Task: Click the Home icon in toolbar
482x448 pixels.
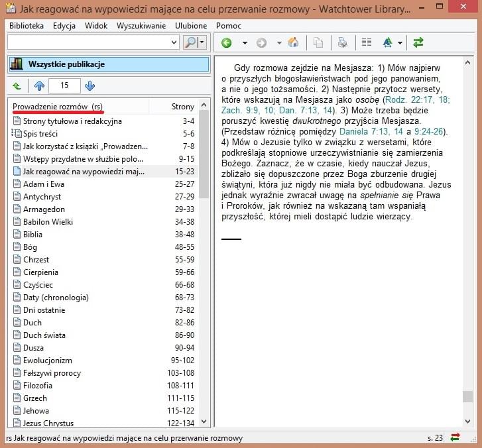Action: tap(293, 42)
